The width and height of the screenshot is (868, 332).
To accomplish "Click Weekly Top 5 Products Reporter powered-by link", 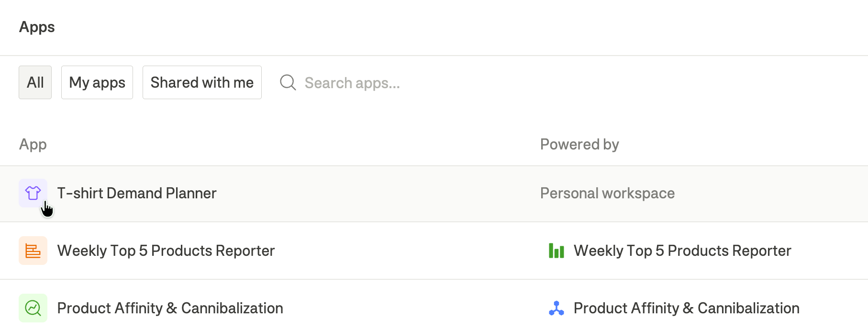I will (682, 251).
